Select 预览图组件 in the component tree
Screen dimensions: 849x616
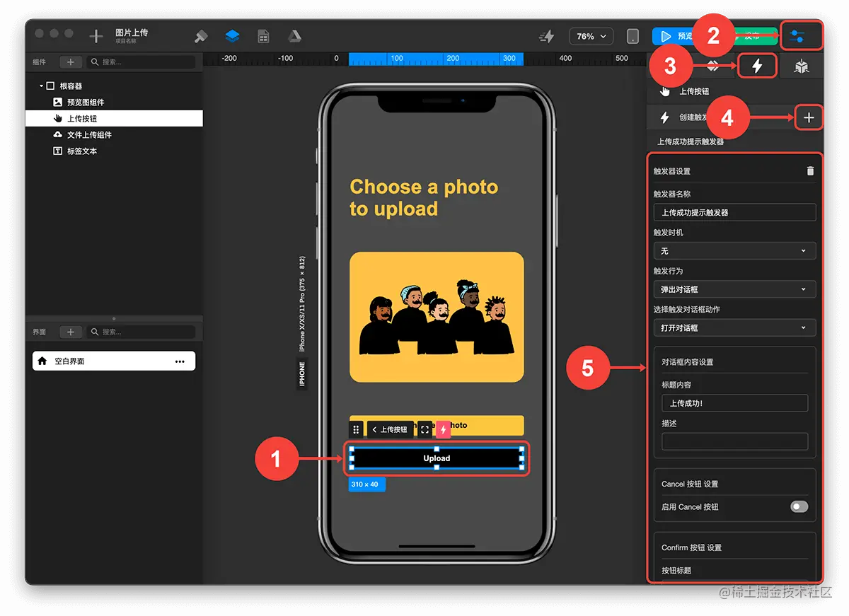coord(113,103)
